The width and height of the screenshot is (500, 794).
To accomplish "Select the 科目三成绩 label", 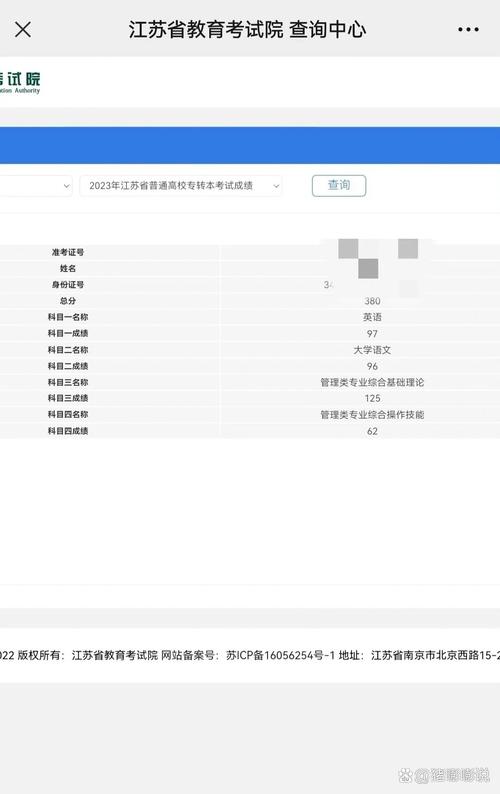I will (68, 398).
